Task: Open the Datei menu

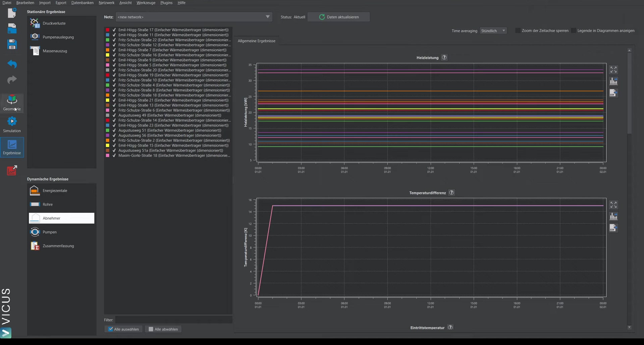Action: [7, 3]
